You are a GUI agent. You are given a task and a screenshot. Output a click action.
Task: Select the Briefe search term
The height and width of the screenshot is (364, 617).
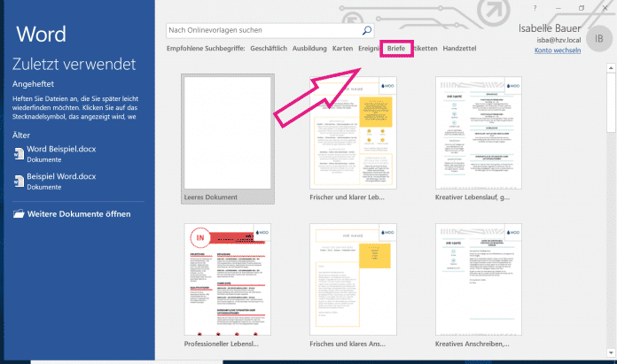[x=396, y=49]
